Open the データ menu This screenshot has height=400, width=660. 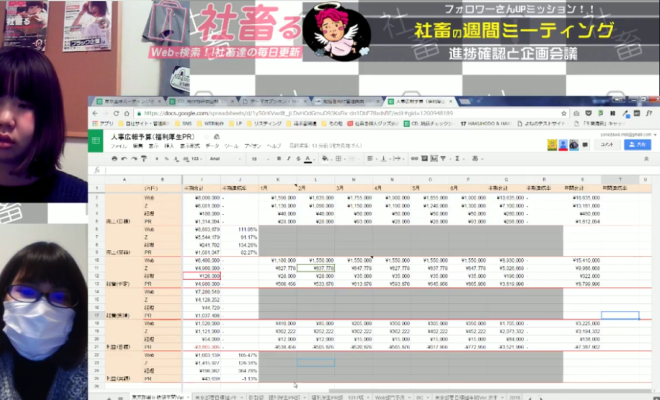point(210,145)
